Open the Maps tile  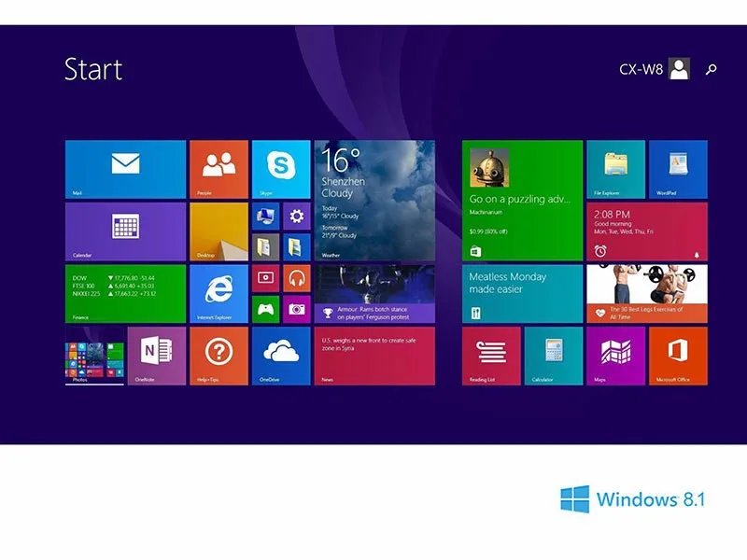click(x=616, y=357)
